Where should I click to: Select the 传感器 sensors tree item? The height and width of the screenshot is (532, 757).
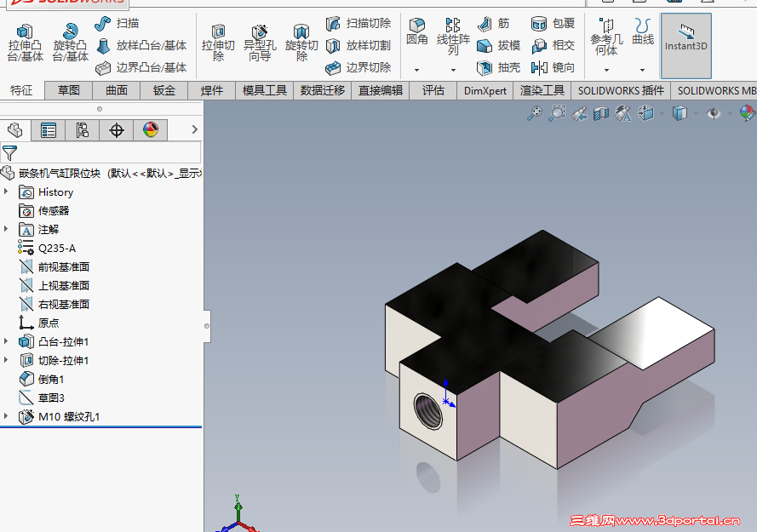tap(44, 211)
